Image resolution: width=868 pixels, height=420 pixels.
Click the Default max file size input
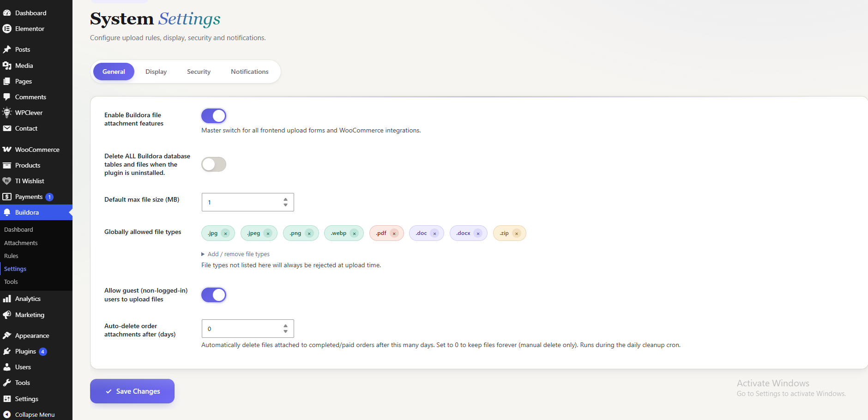coord(248,202)
